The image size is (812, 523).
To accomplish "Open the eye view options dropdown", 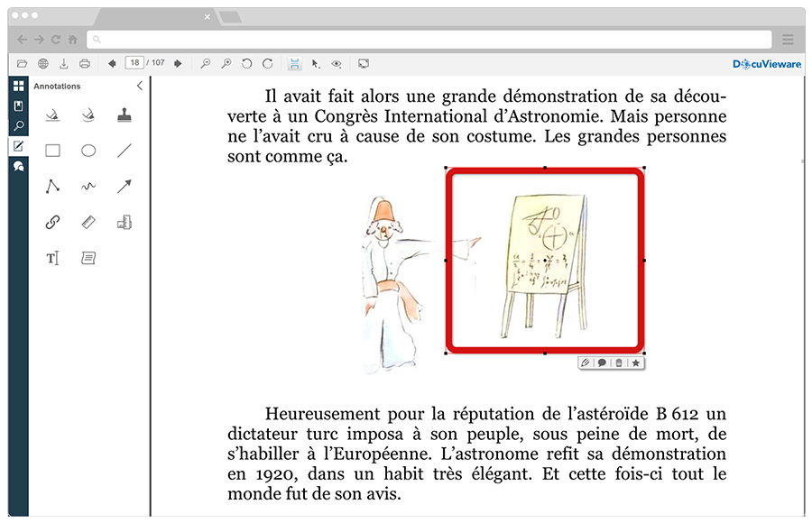I will 337,64.
